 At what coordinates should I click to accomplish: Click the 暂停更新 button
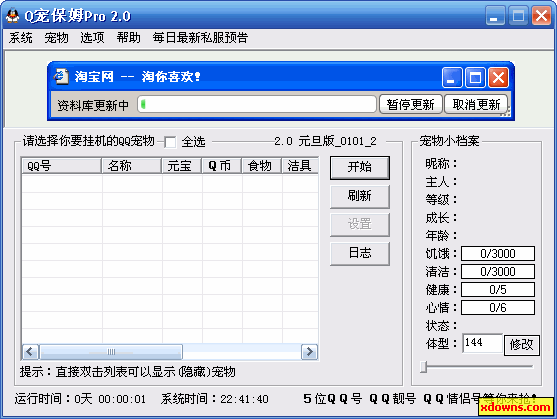[x=411, y=104]
